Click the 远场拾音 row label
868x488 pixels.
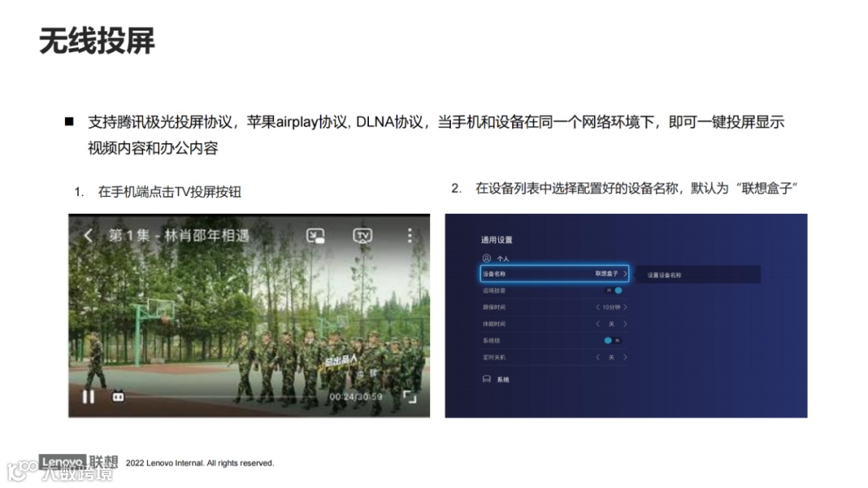(493, 290)
